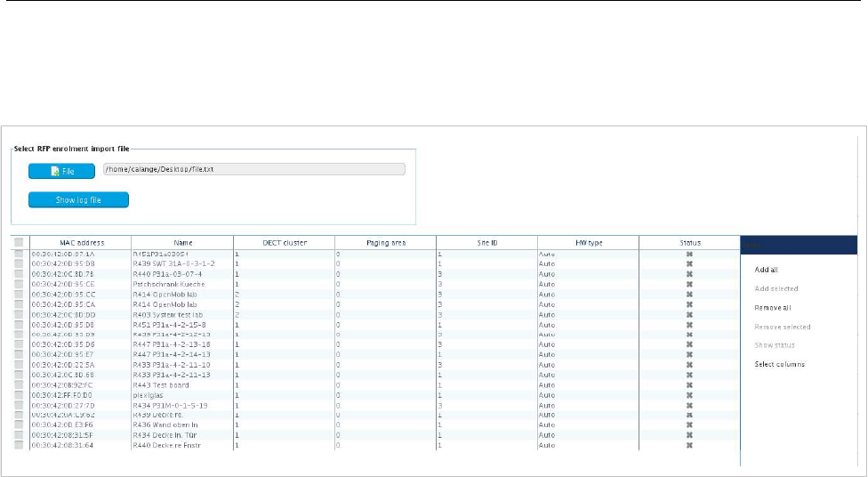Tick the checkbox for R440 Decke re Fnstr

(x=19, y=445)
